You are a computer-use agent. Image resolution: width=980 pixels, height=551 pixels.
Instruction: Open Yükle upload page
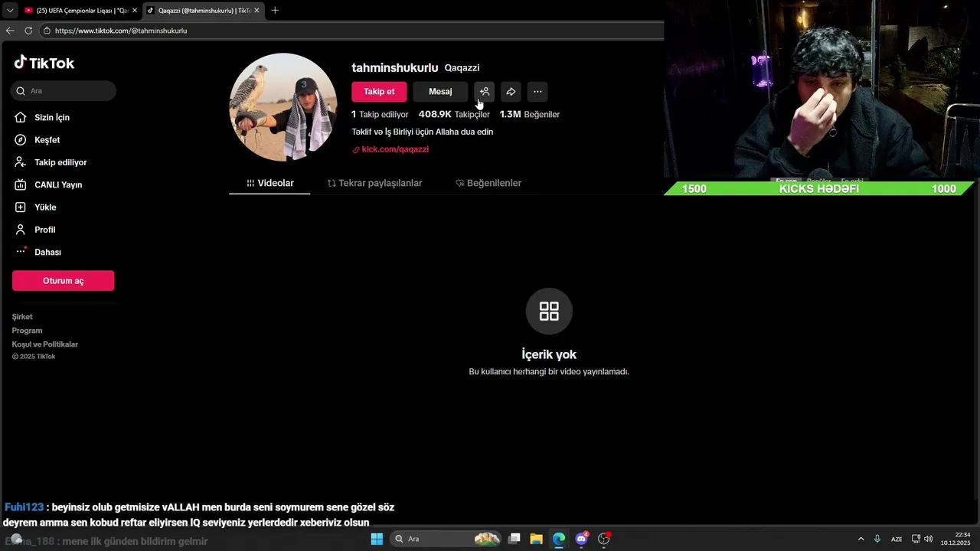(x=45, y=207)
